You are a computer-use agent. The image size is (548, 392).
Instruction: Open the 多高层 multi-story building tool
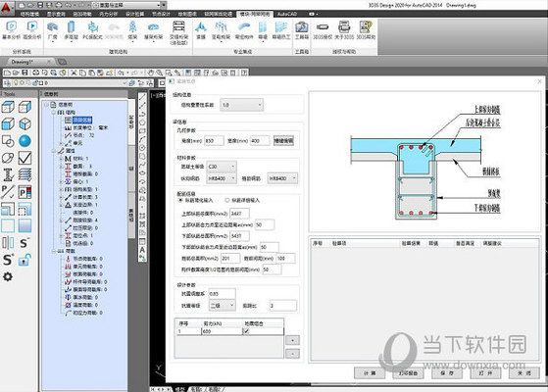click(x=72, y=29)
